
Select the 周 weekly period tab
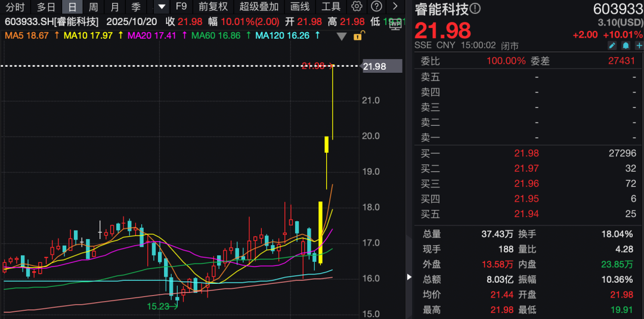[94, 7]
